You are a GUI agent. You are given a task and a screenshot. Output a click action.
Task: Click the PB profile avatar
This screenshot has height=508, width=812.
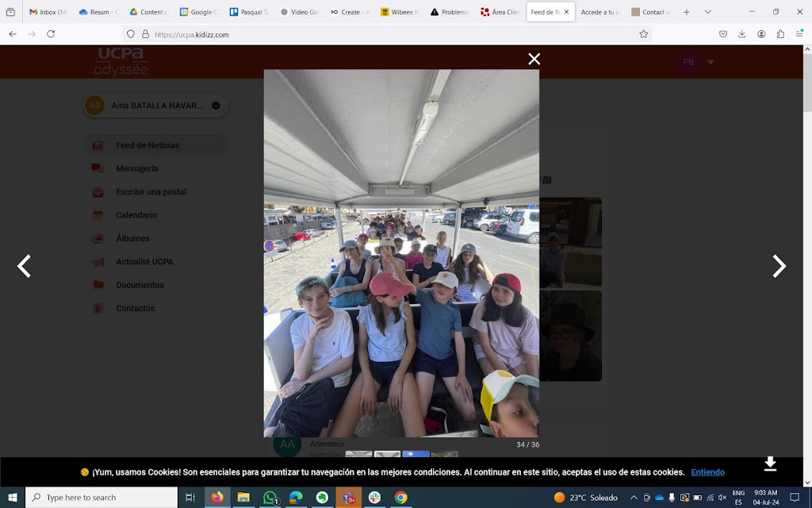tap(688, 62)
